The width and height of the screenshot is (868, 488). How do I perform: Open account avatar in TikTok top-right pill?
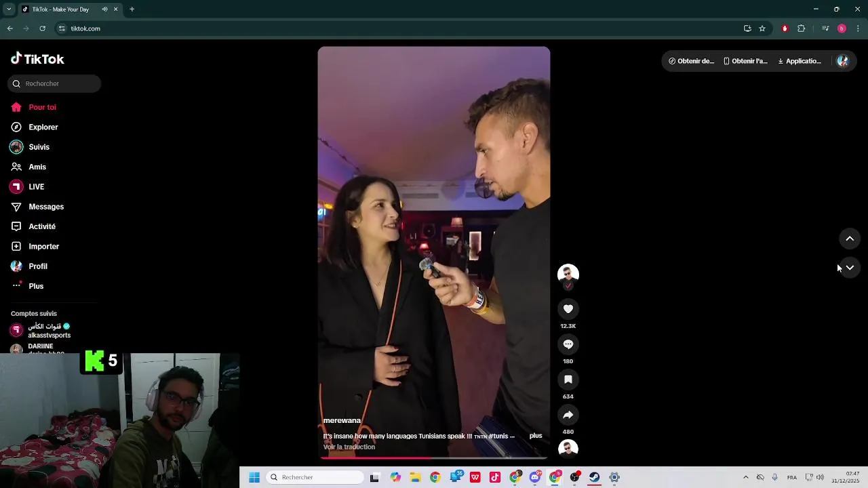(x=842, y=61)
